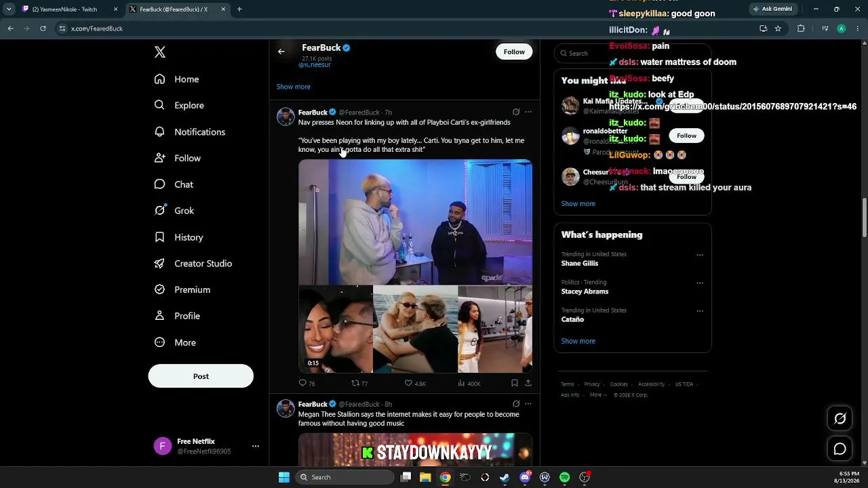Open Notifications in the X sidebar

pos(189,131)
